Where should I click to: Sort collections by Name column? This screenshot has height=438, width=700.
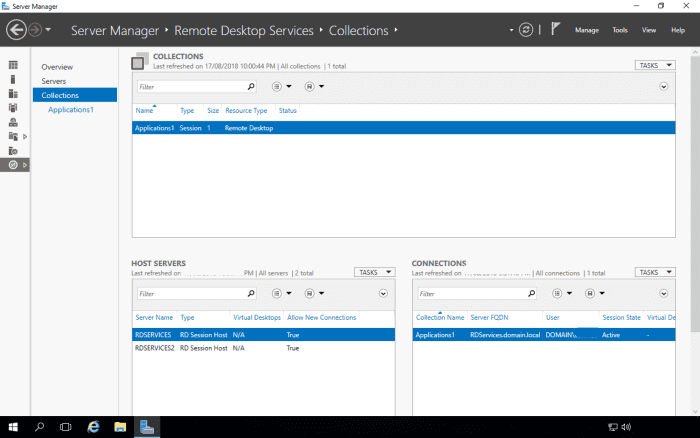coord(144,111)
